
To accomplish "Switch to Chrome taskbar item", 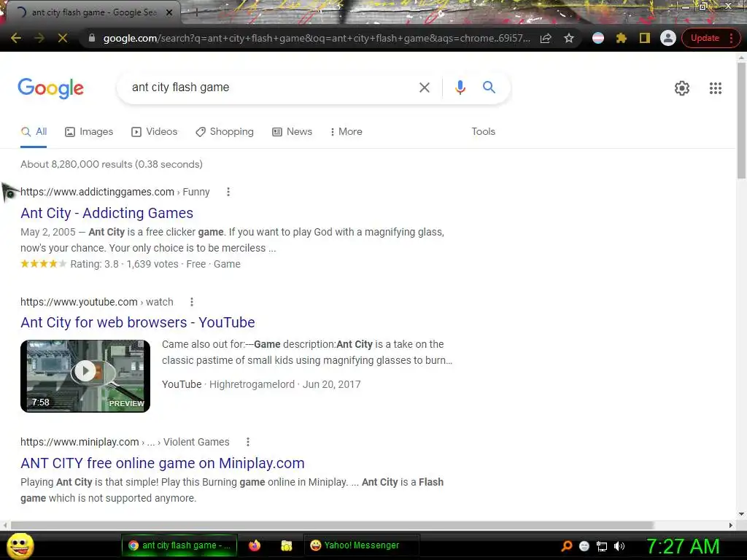I will 179,545.
